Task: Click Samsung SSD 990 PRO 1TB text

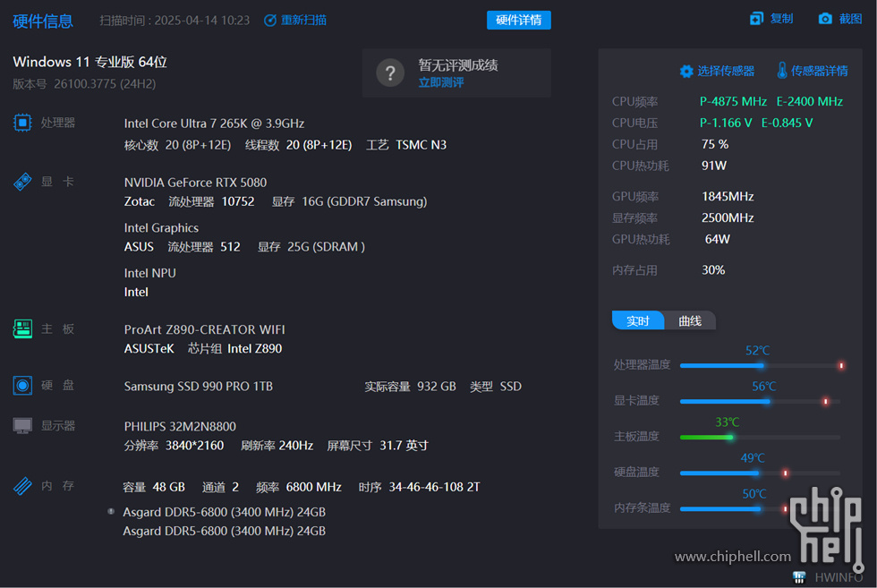Action: click(x=198, y=386)
